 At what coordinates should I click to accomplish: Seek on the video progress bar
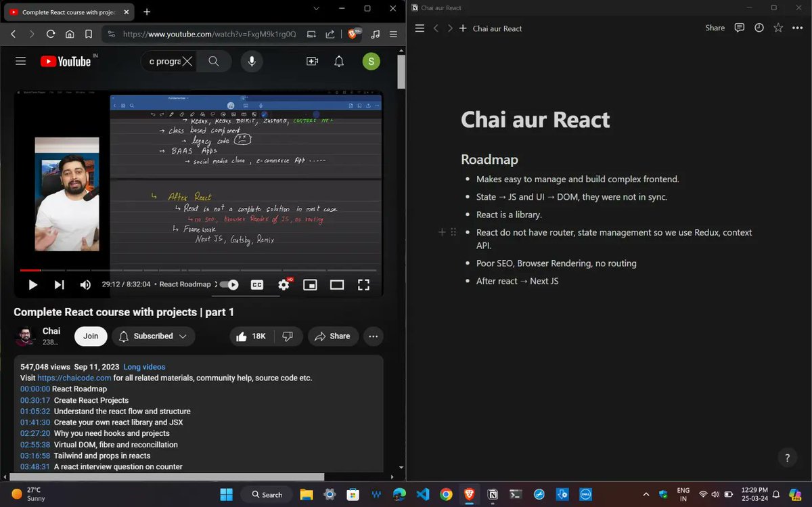click(x=198, y=270)
